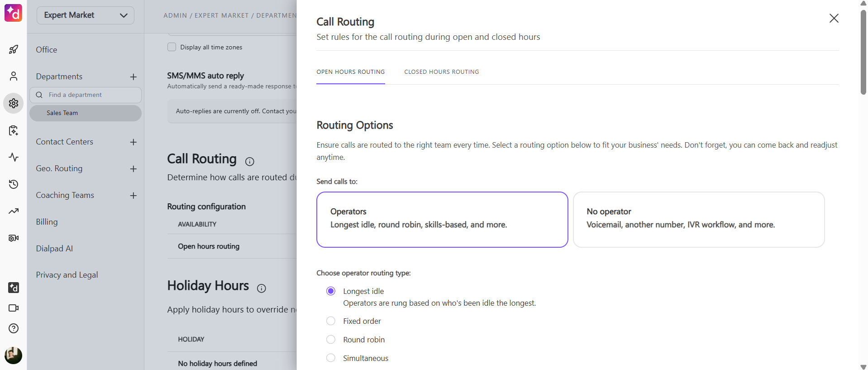
Task: Click 'No holiday hours defined' text
Action: (218, 364)
